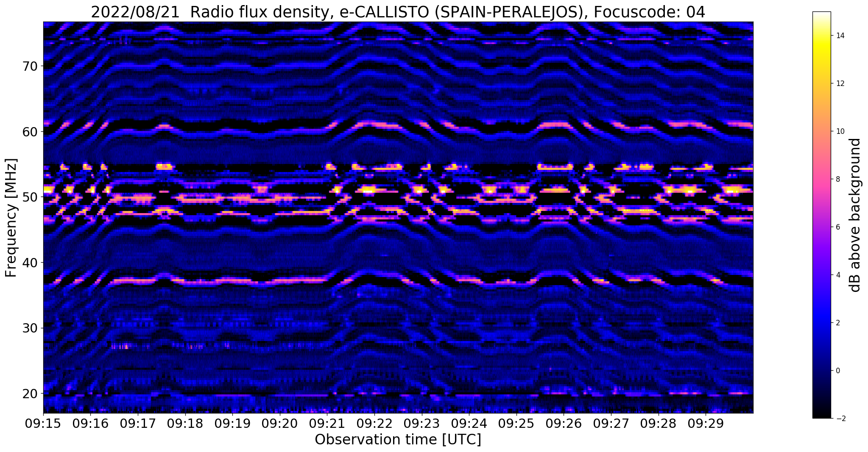Click the black bottom end of the colorbar
868x452 pixels.
click(821, 414)
